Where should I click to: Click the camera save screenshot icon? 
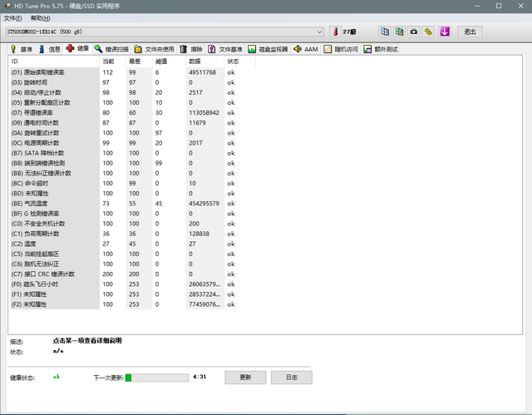(414, 32)
